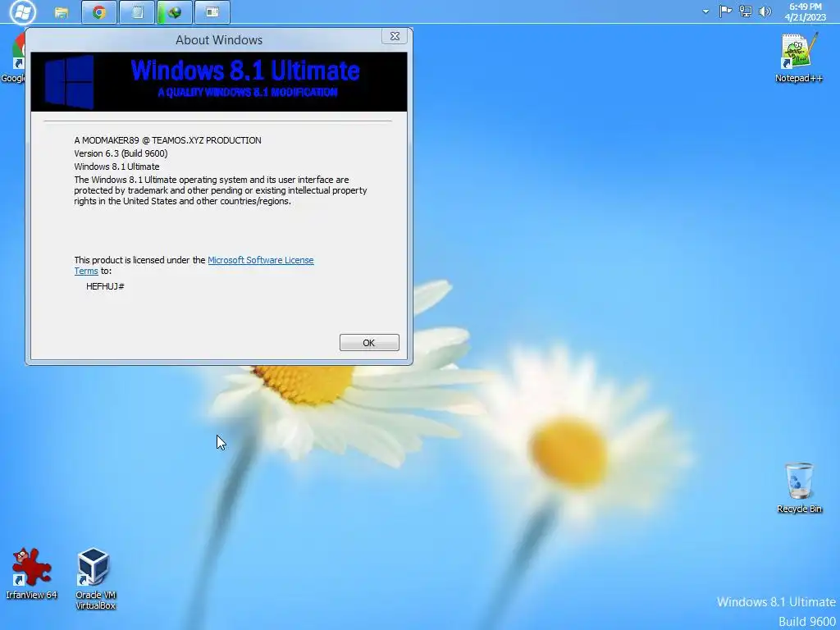Click the About Windows title bar
The height and width of the screenshot is (630, 840).
pos(218,39)
